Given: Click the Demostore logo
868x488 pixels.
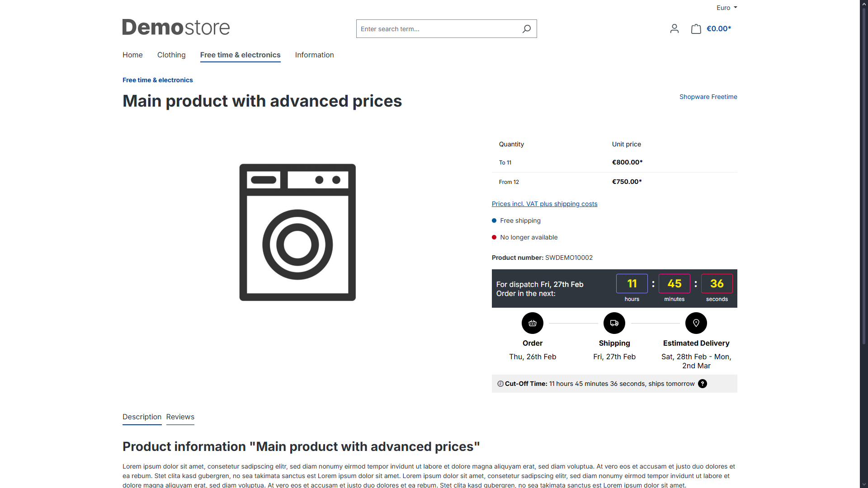Looking at the screenshot, I should click(x=176, y=28).
